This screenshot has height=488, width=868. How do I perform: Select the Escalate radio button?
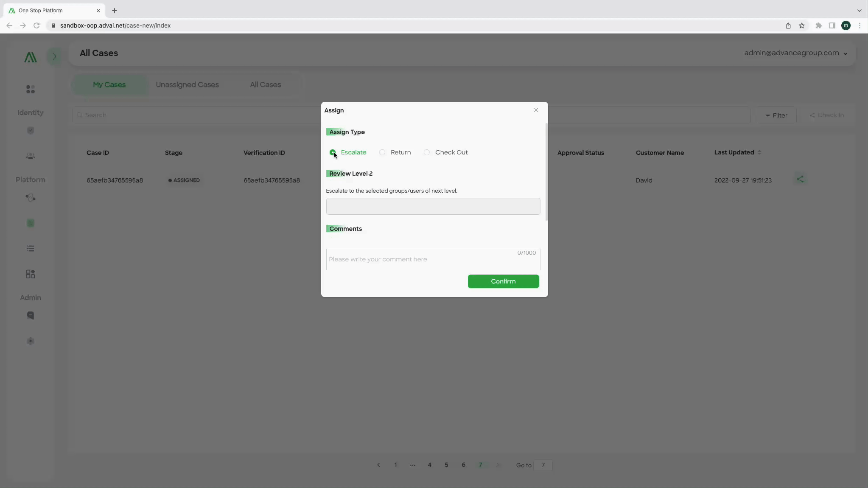[x=332, y=152]
